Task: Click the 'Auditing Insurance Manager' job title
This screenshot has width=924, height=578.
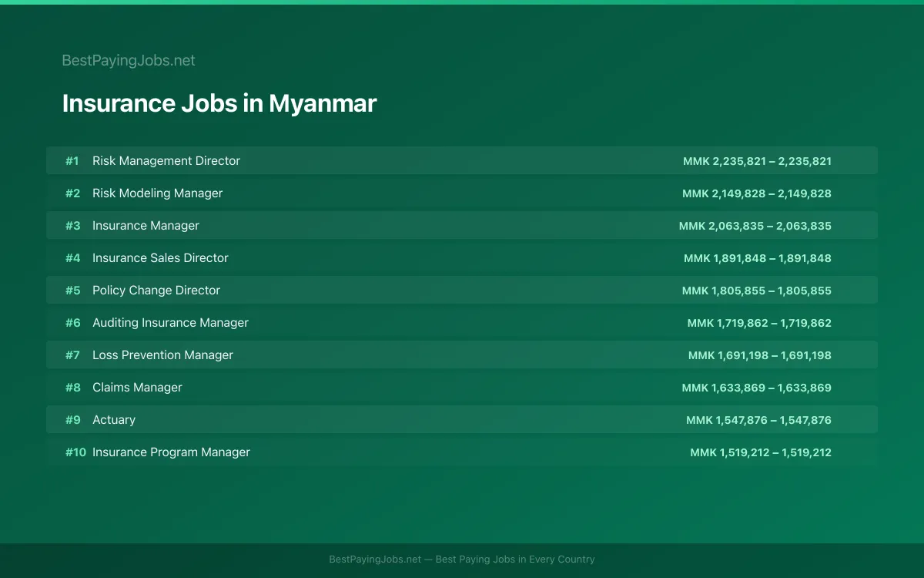Action: [170, 323]
